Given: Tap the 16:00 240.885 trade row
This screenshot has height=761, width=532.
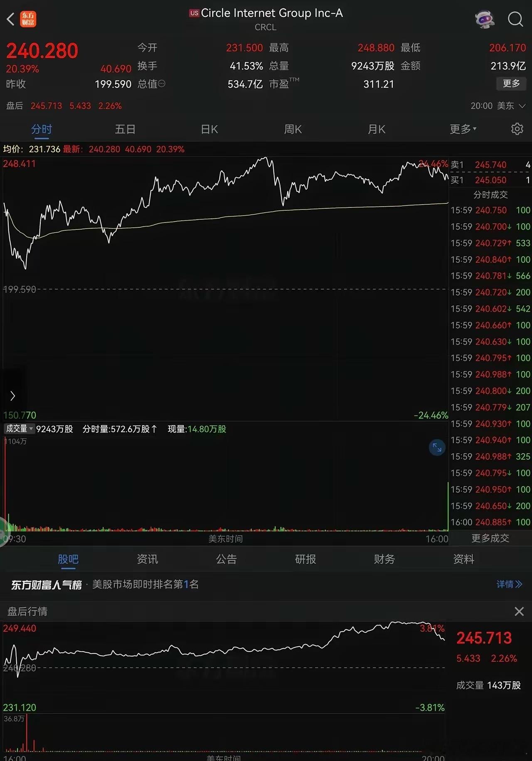Looking at the screenshot, I should [x=490, y=522].
